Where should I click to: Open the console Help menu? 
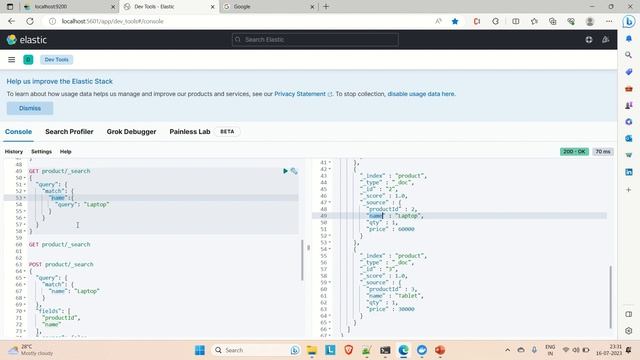pos(66,151)
